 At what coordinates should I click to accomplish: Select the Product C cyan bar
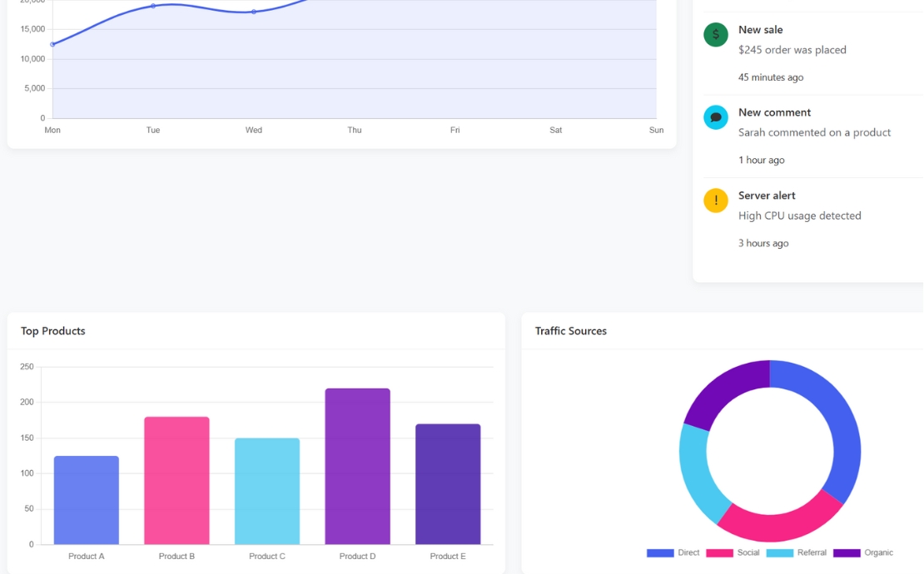click(267, 491)
